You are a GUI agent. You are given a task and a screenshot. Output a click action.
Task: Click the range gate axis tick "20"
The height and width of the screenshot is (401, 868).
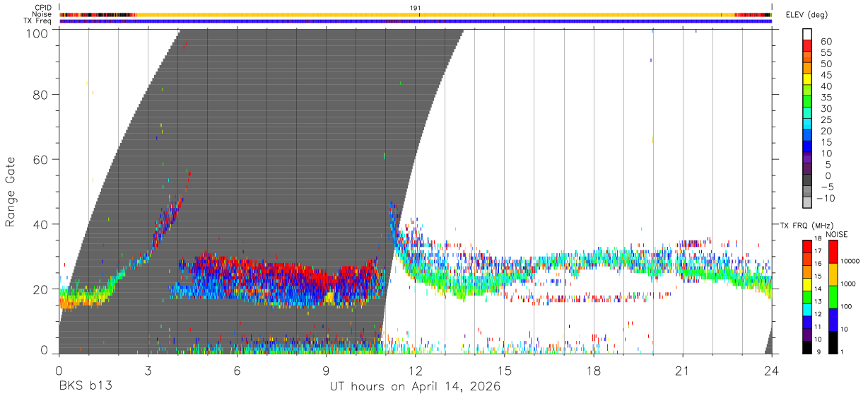pyautogui.click(x=41, y=289)
